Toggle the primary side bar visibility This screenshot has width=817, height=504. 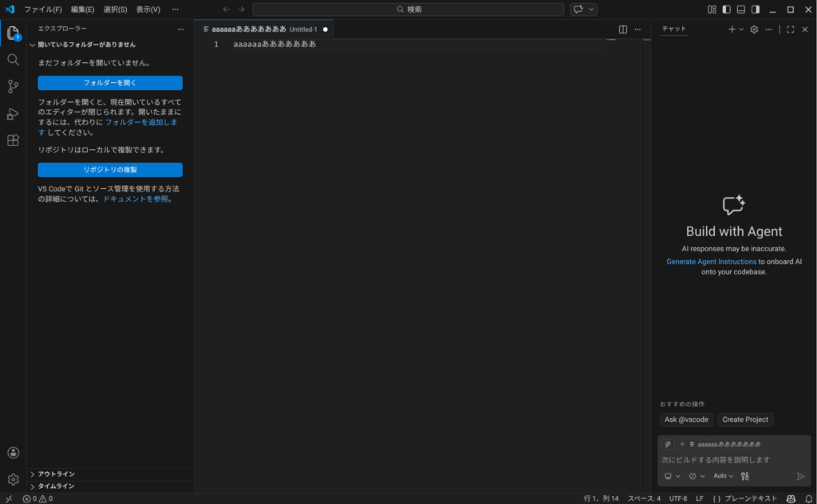(x=726, y=10)
